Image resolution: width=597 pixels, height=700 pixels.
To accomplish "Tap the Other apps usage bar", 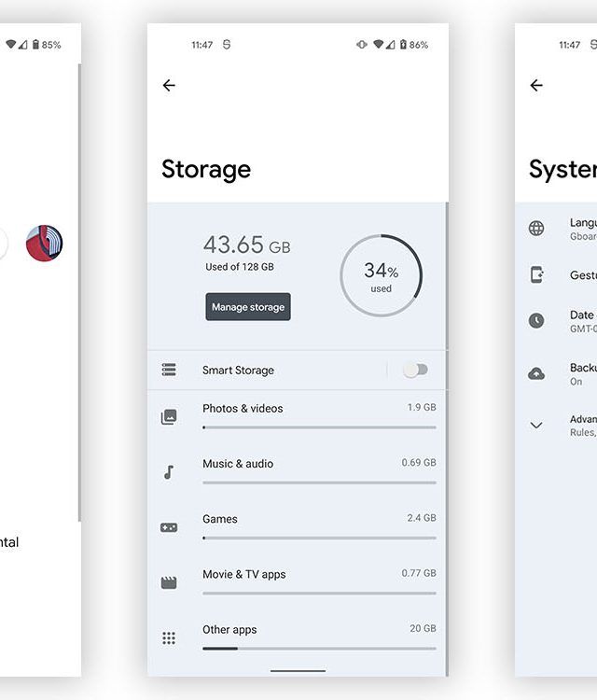I will coord(319,649).
